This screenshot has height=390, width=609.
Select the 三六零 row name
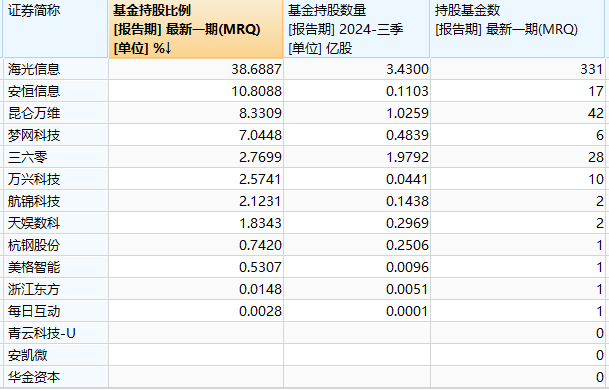(x=28, y=157)
